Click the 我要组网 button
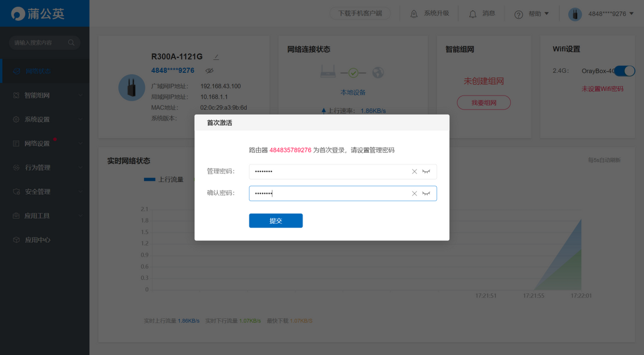644x355 pixels. pos(484,102)
